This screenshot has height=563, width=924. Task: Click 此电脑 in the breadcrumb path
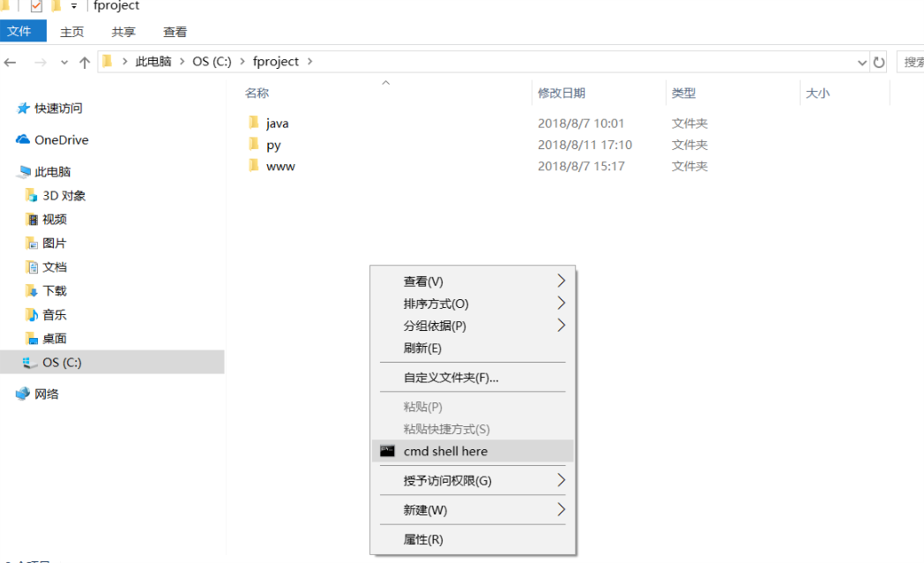click(153, 62)
